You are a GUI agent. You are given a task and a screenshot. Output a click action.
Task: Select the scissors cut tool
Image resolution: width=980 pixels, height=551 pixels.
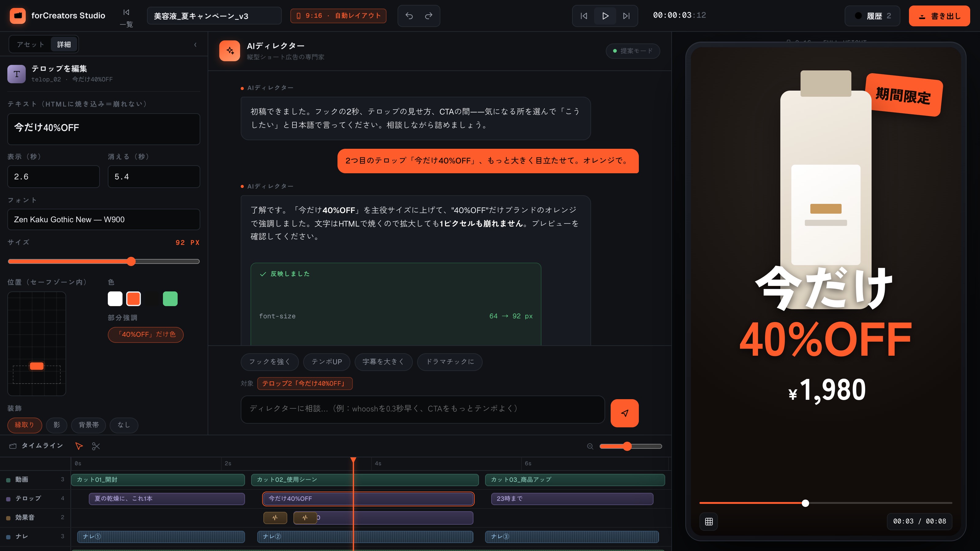click(96, 446)
